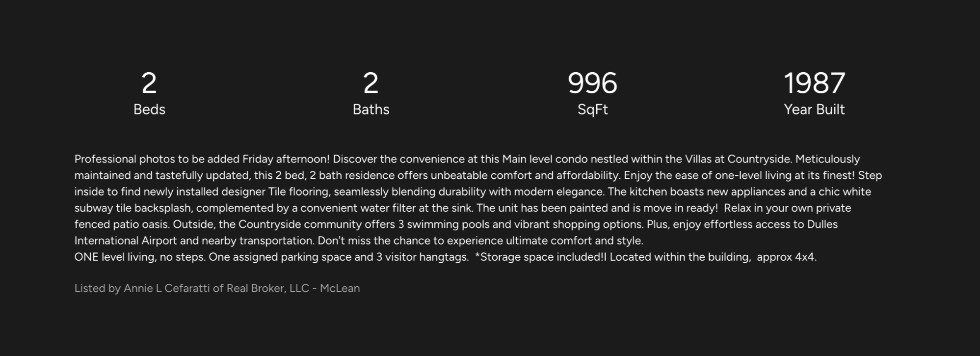Viewport: 980px width, 356px height.
Task: Click the 1987 year value
Action: pos(814,83)
